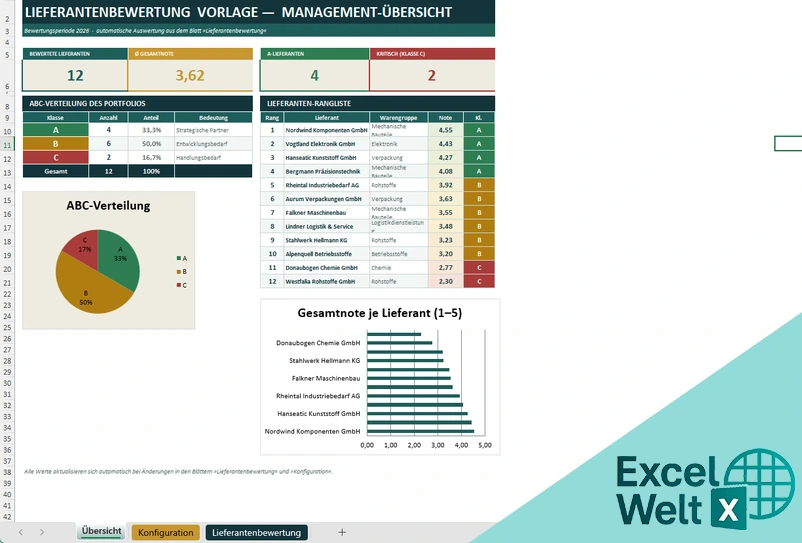Select the Note cell 3,92
802x543 pixels.
pos(445,185)
